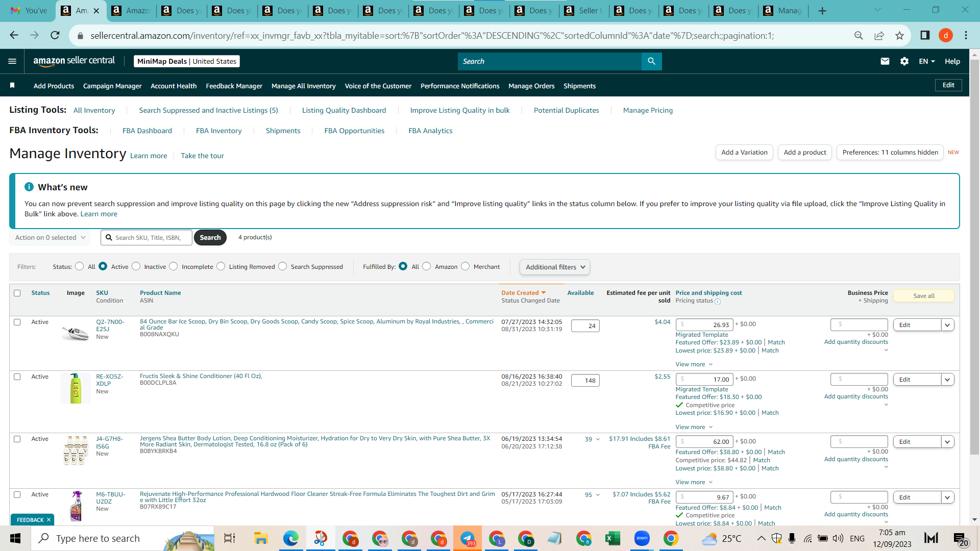Click the Ice Scoop product thumbnail
The image size is (980, 551).
(75, 333)
